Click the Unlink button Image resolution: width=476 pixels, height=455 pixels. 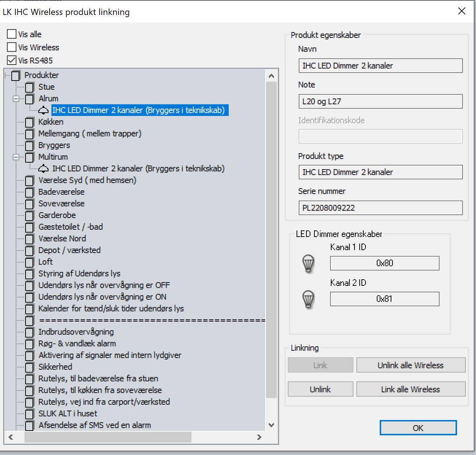pyautogui.click(x=320, y=389)
